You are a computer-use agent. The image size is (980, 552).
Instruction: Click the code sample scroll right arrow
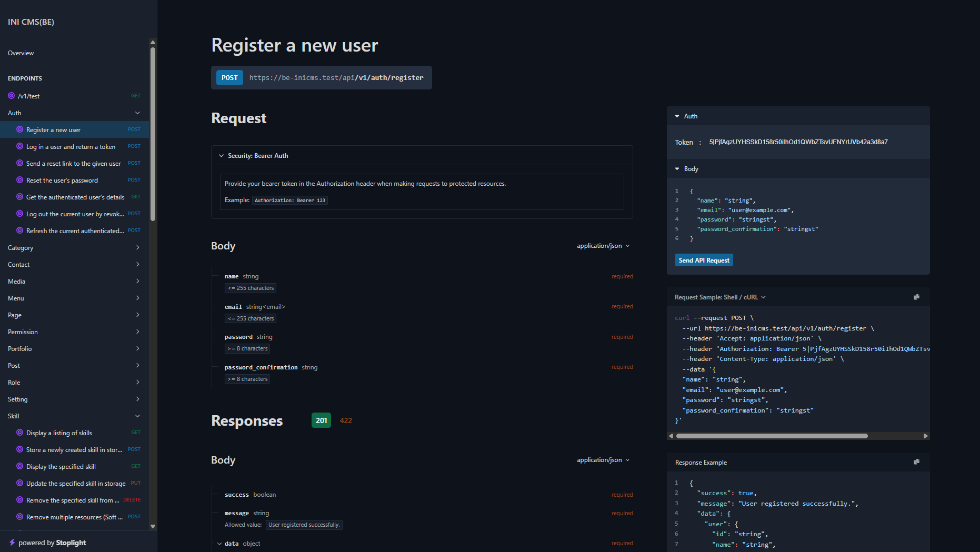(926, 436)
